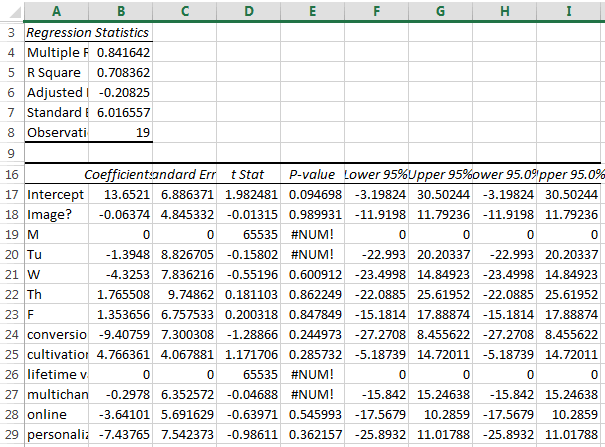This screenshot has height=447, width=605.
Task: Select the Coefficients header cell
Action: [119, 174]
